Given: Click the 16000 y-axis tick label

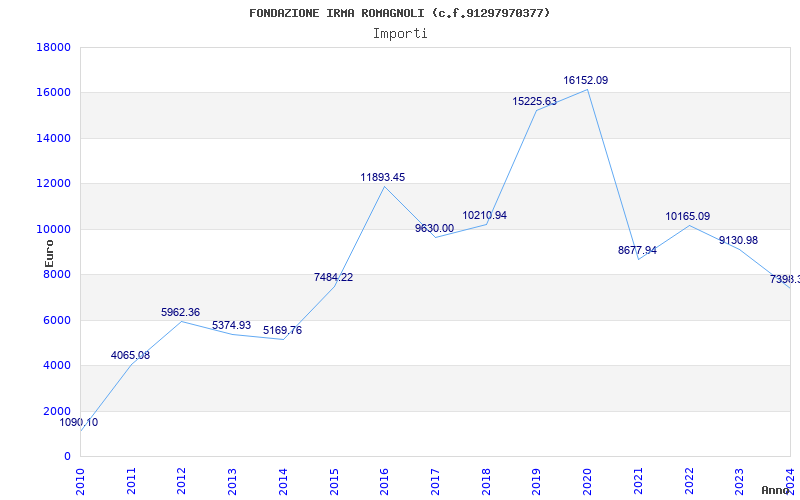Looking at the screenshot, I should (x=53, y=93).
